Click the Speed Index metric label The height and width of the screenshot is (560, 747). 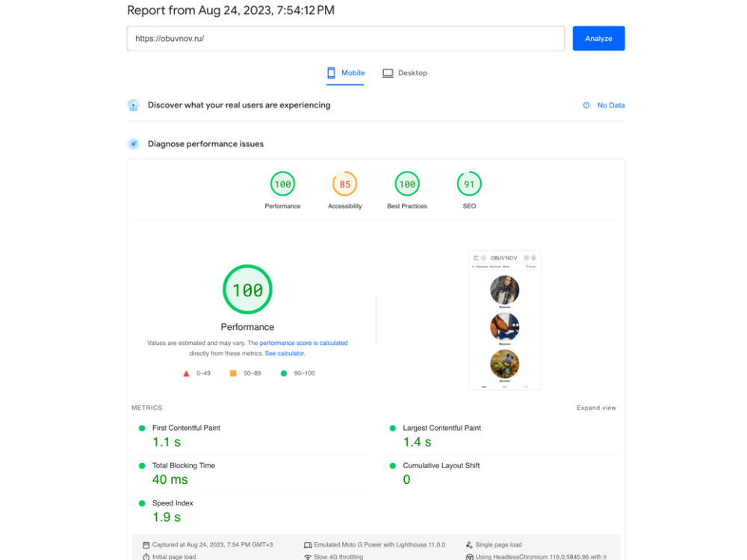coord(173,503)
